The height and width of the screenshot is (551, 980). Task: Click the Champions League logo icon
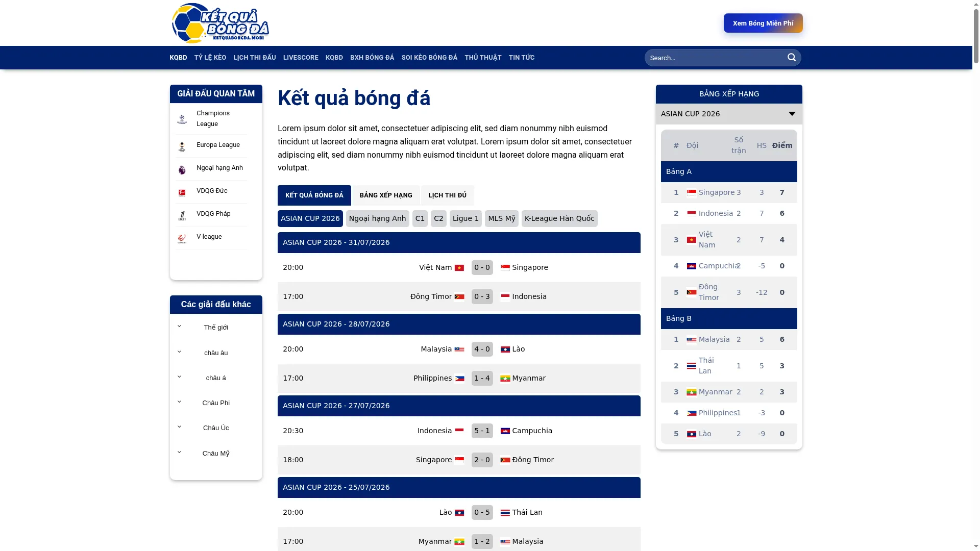(x=182, y=119)
